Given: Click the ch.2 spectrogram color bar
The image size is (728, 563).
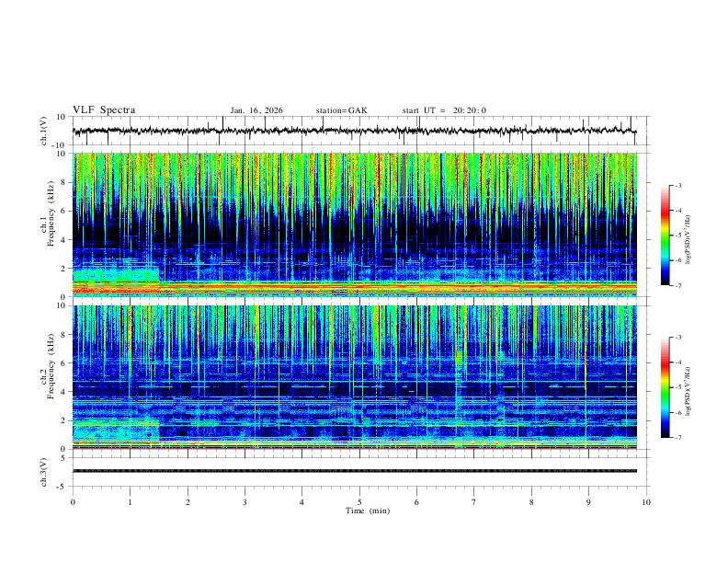Looking at the screenshot, I should (x=665, y=387).
